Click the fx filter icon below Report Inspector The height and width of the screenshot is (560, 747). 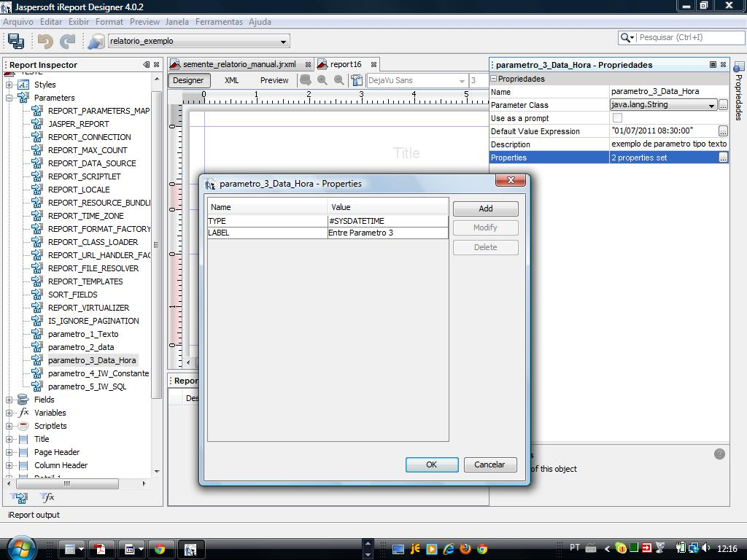click(47, 498)
